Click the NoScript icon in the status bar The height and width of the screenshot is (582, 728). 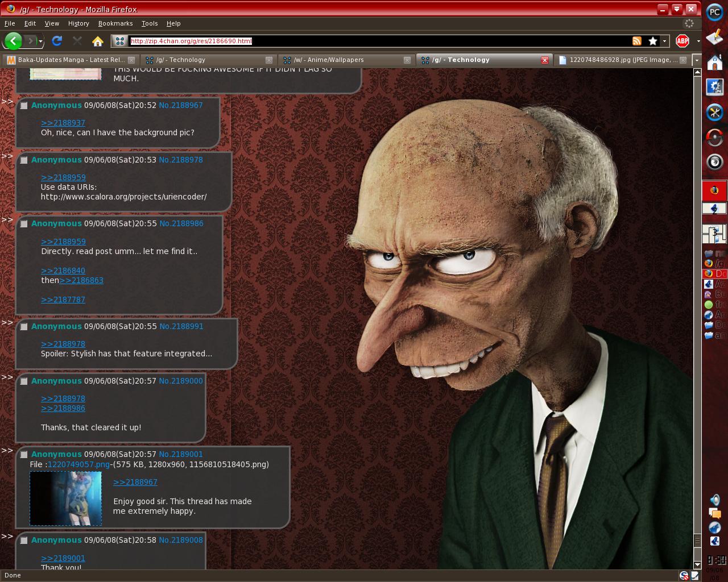[684, 575]
